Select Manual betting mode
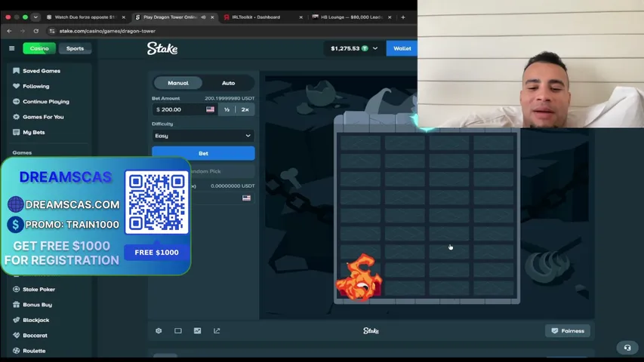644x362 pixels. (178, 83)
